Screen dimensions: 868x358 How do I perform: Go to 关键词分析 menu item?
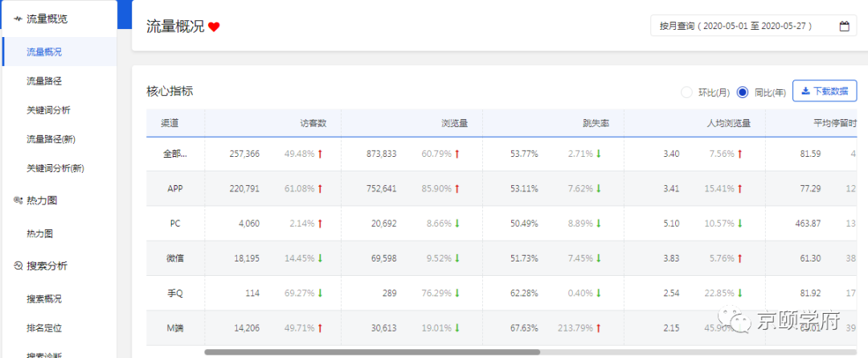click(x=48, y=110)
